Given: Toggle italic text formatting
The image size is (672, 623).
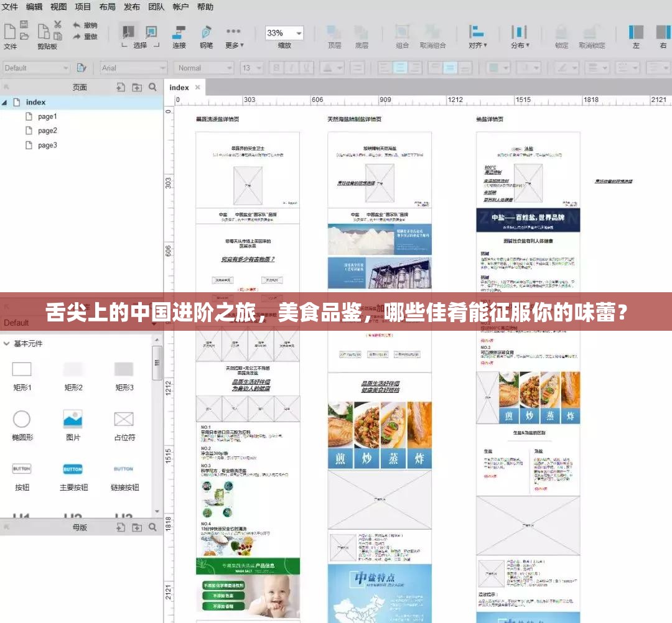Looking at the screenshot, I should click(293, 68).
